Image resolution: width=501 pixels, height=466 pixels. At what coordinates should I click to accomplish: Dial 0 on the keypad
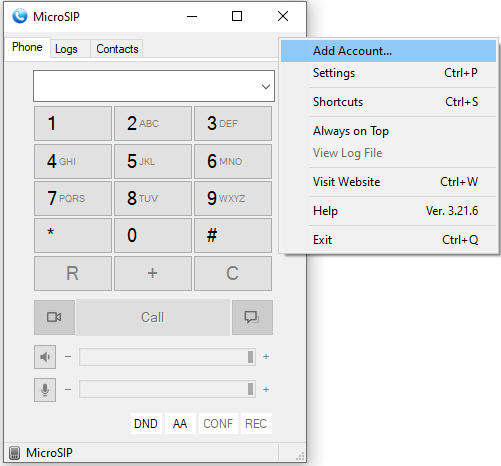point(153,235)
